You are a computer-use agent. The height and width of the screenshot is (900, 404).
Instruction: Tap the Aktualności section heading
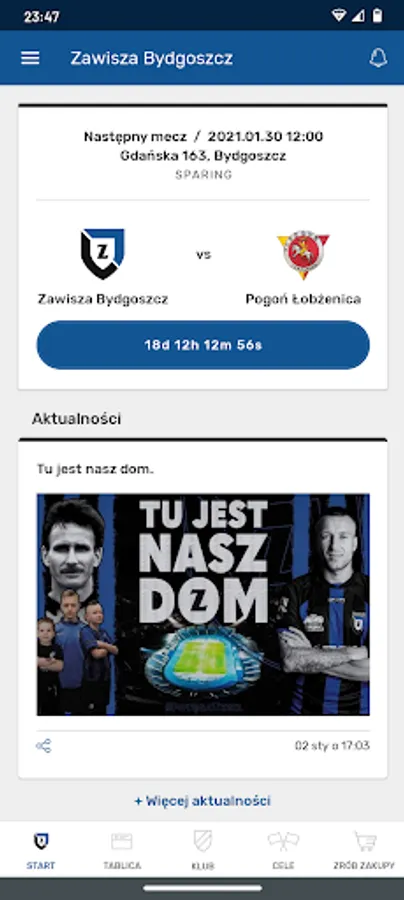point(76,418)
